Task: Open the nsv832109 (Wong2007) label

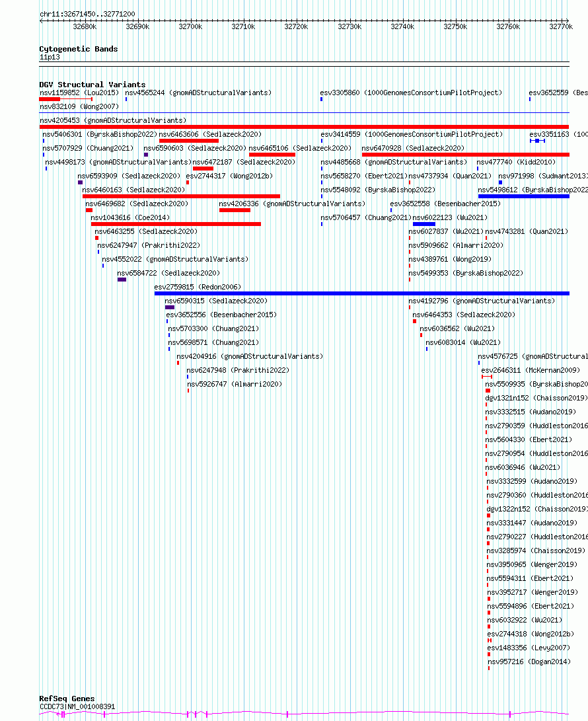Action: (x=79, y=106)
